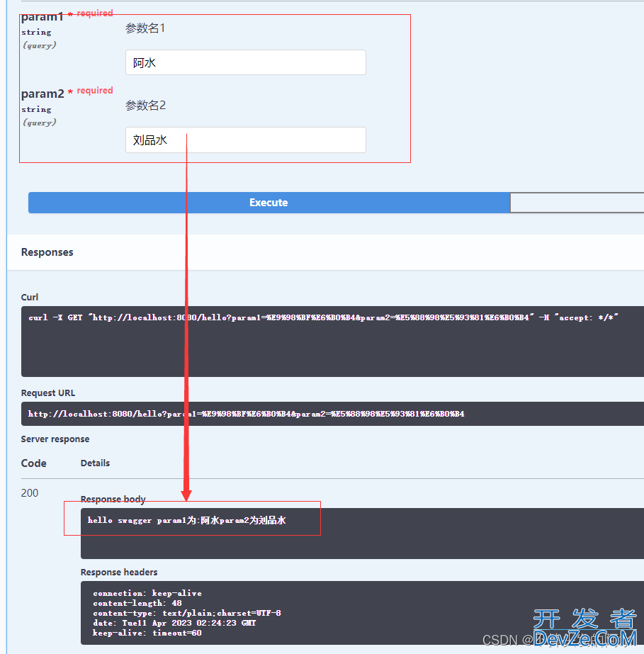Screen dimensions: 644x654
Task: Click the content-length: 48 header line
Action: pyautogui.click(x=137, y=603)
